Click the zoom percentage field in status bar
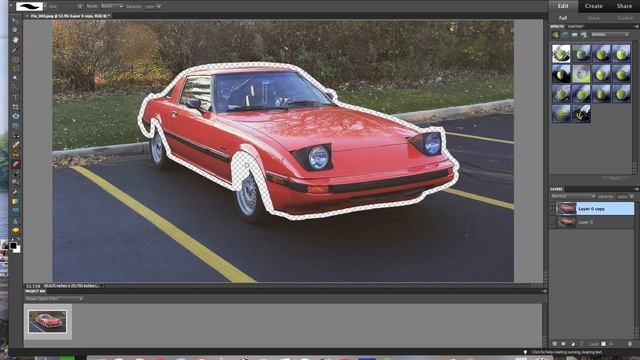This screenshot has height=360, width=640. click(33, 286)
